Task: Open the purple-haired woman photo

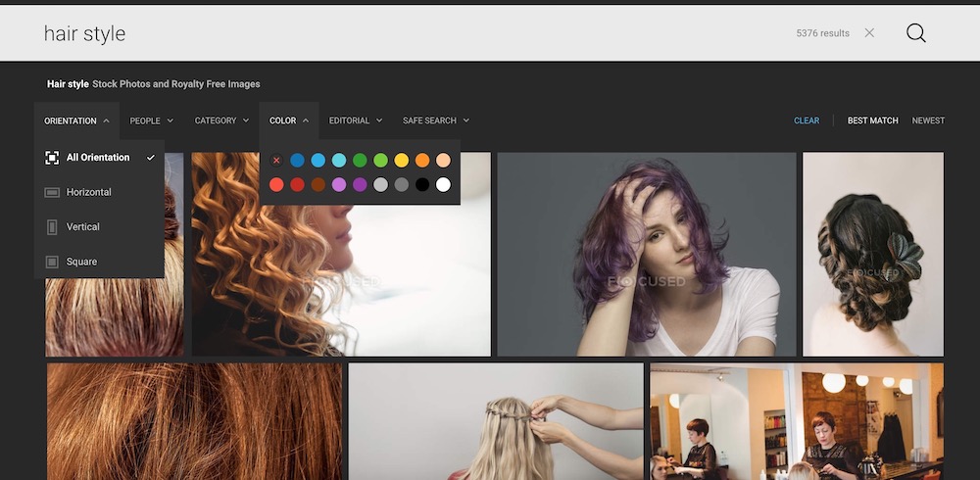Action: click(x=647, y=255)
